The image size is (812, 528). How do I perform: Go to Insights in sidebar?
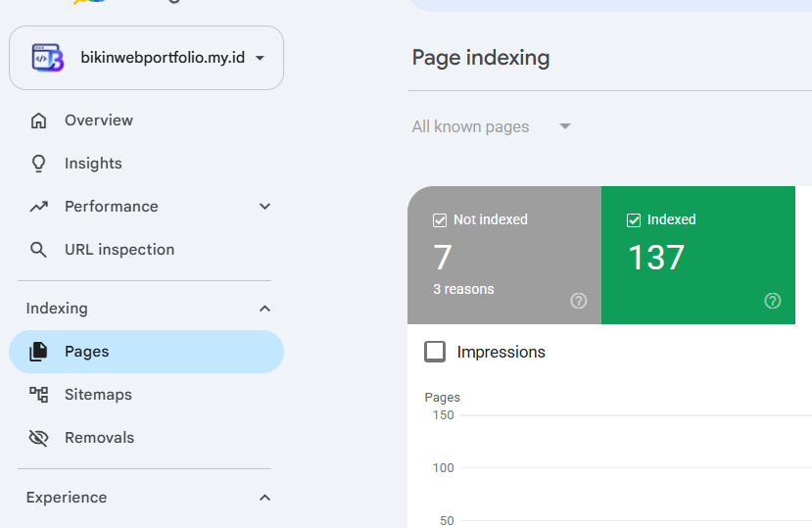(x=147, y=164)
